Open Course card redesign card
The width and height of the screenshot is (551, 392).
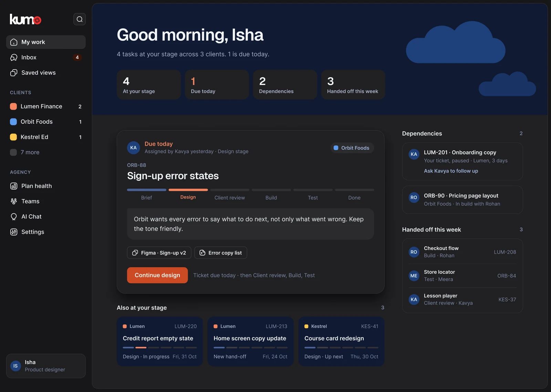click(x=341, y=341)
